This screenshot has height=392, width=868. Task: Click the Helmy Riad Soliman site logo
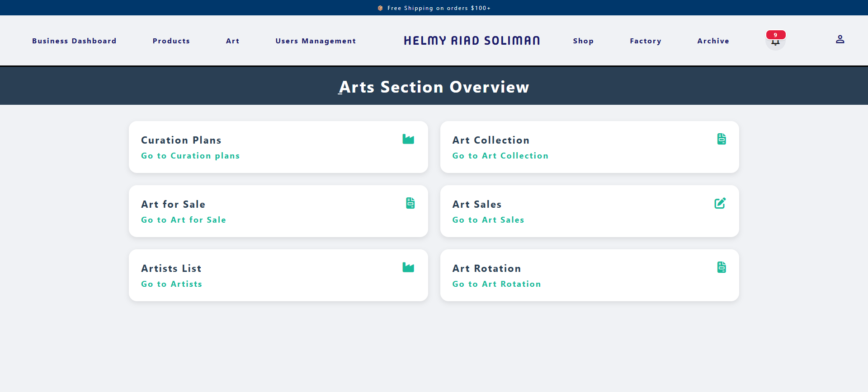pos(472,41)
